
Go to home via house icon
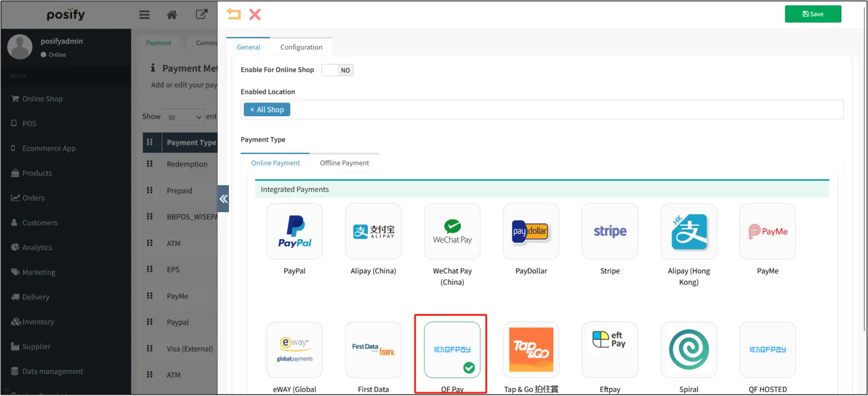pos(172,15)
